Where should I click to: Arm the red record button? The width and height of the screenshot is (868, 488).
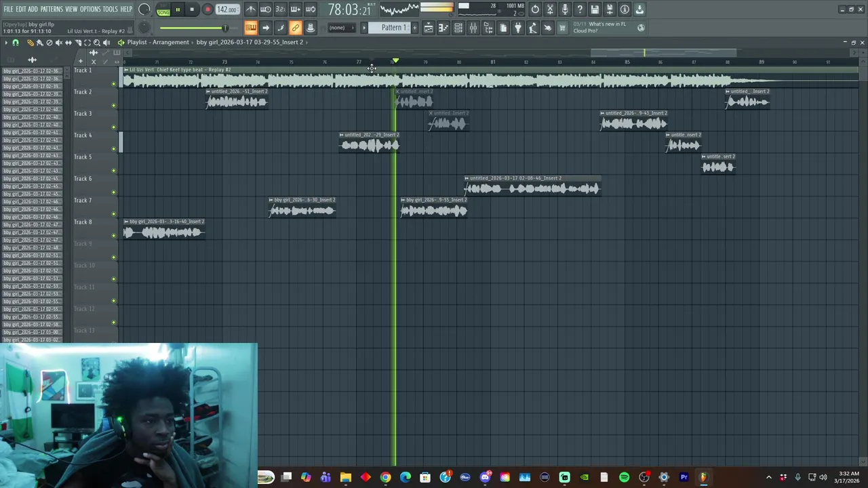point(208,9)
